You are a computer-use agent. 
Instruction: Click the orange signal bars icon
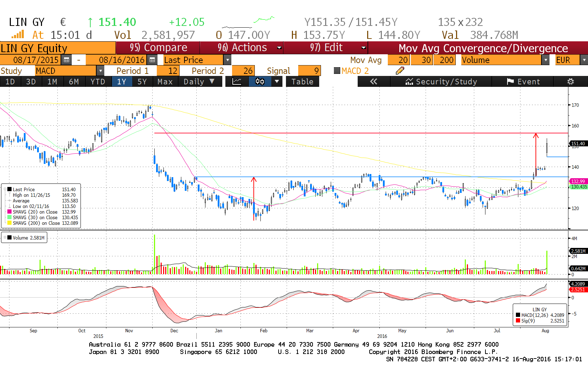click(x=17, y=34)
